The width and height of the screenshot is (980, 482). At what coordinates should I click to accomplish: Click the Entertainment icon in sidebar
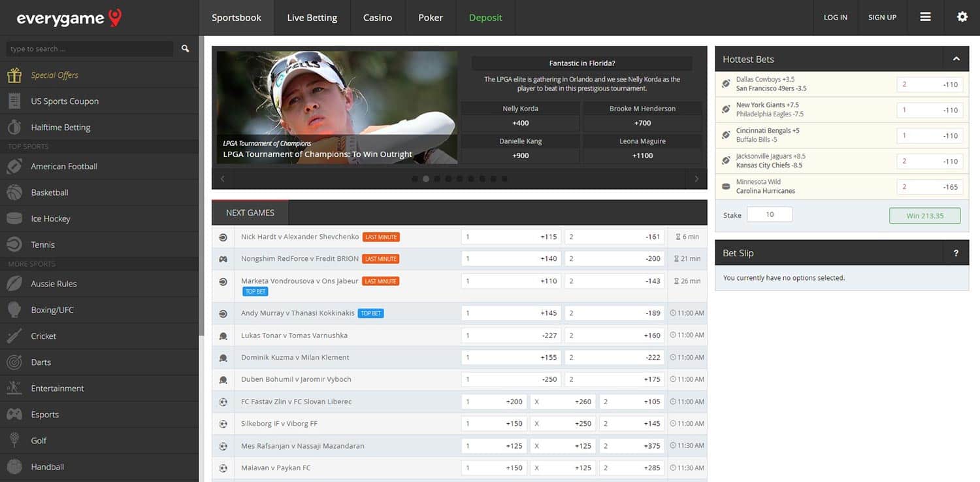pyautogui.click(x=14, y=388)
